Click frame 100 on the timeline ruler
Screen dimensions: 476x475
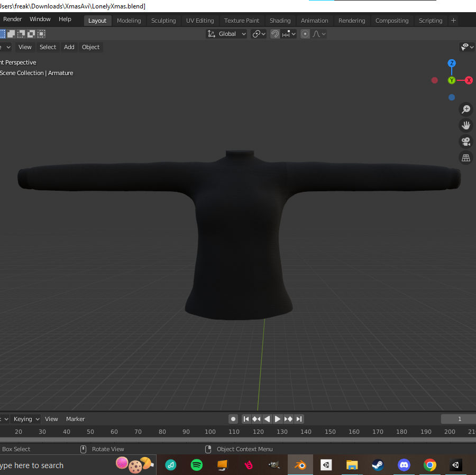point(210,431)
